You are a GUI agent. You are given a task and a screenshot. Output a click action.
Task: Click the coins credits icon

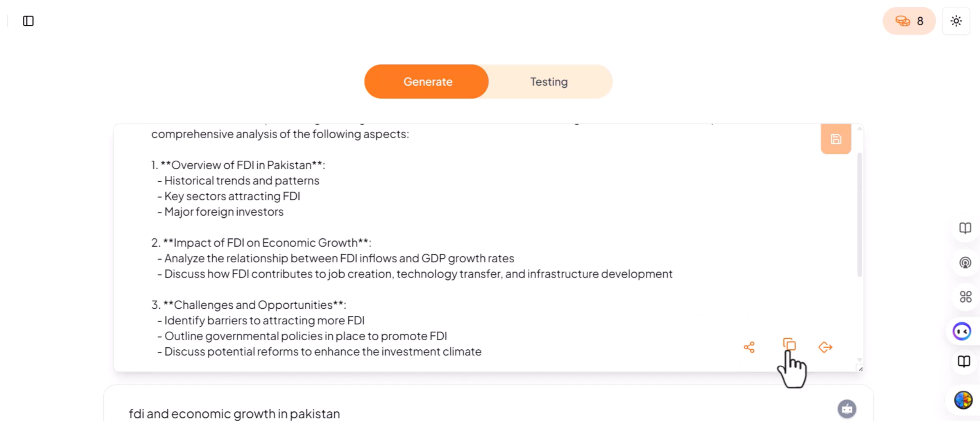(902, 21)
